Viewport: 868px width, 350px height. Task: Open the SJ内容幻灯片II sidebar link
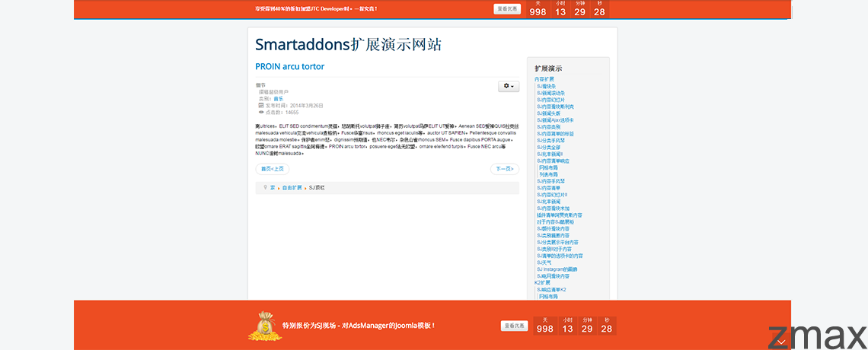coord(552,195)
